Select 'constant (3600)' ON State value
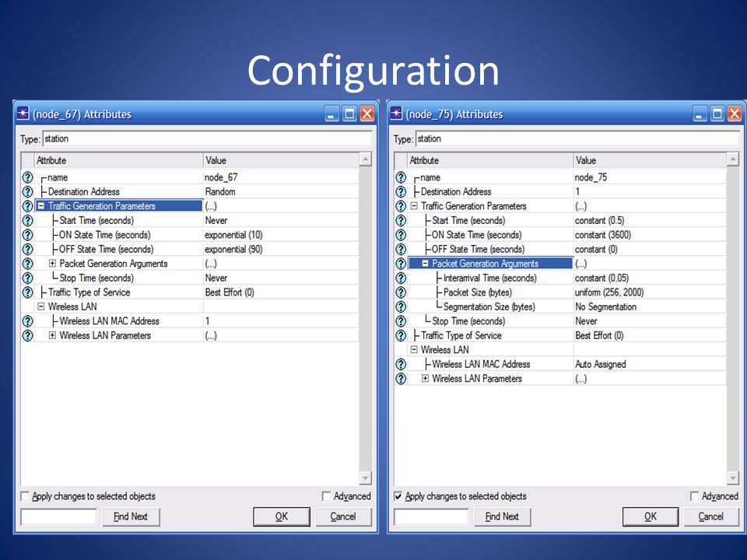The height and width of the screenshot is (560, 747). click(603, 235)
